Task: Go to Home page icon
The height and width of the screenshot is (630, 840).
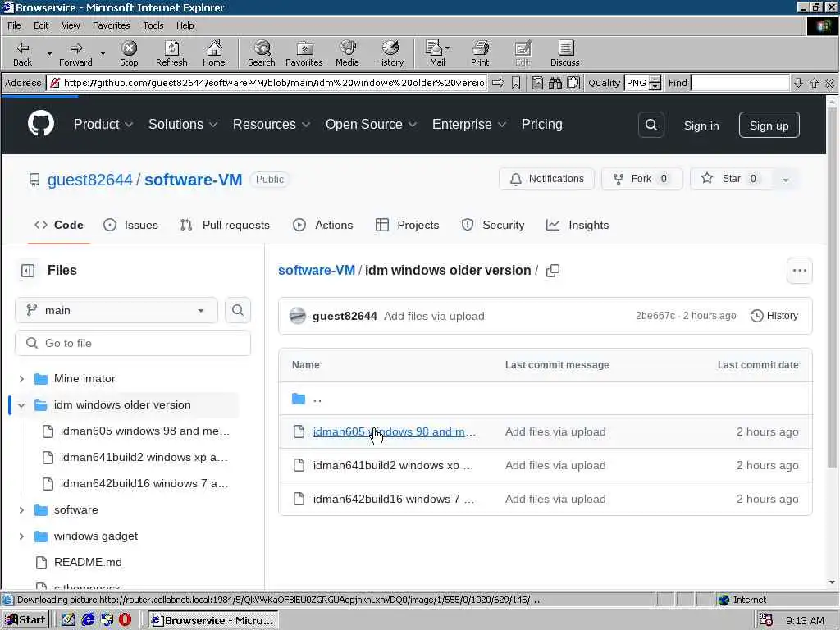Action: pos(214,53)
